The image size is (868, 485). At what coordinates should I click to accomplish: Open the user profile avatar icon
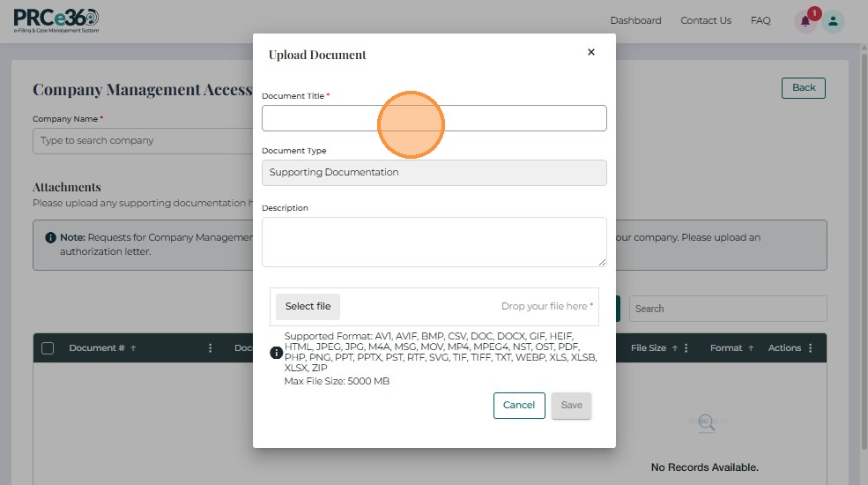(833, 21)
